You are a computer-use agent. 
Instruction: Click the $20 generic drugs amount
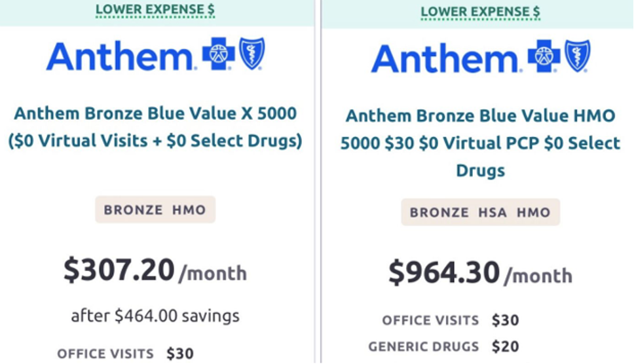505,346
